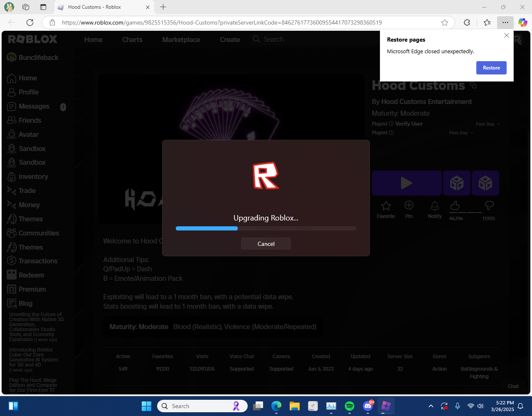The height and width of the screenshot is (416, 532).
Task: Open the Windows Start menu
Action: click(x=146, y=406)
